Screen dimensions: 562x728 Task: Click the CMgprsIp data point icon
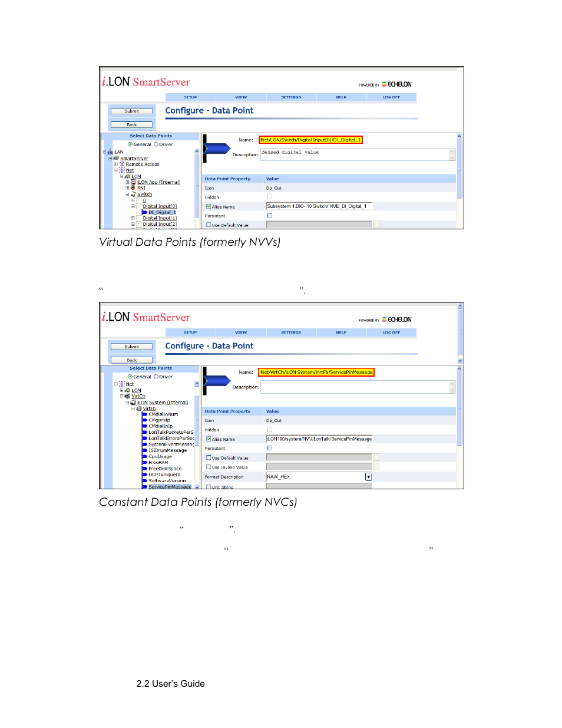144,420
